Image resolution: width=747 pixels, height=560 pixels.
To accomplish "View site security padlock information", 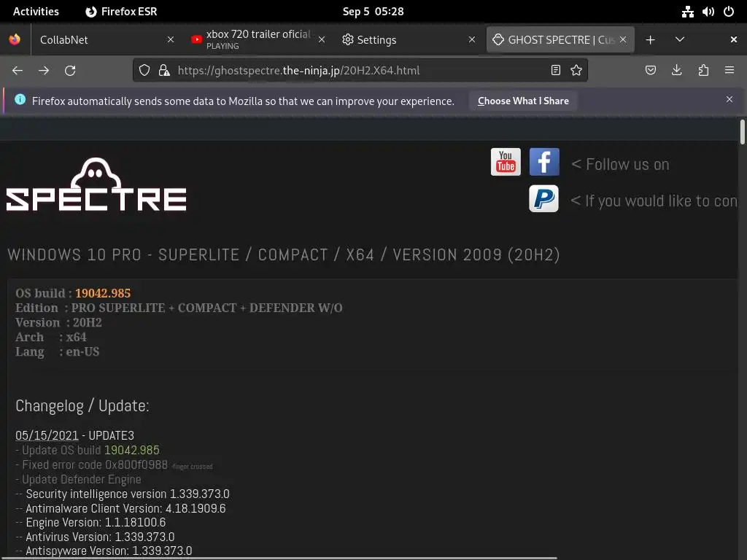I will 164,71.
